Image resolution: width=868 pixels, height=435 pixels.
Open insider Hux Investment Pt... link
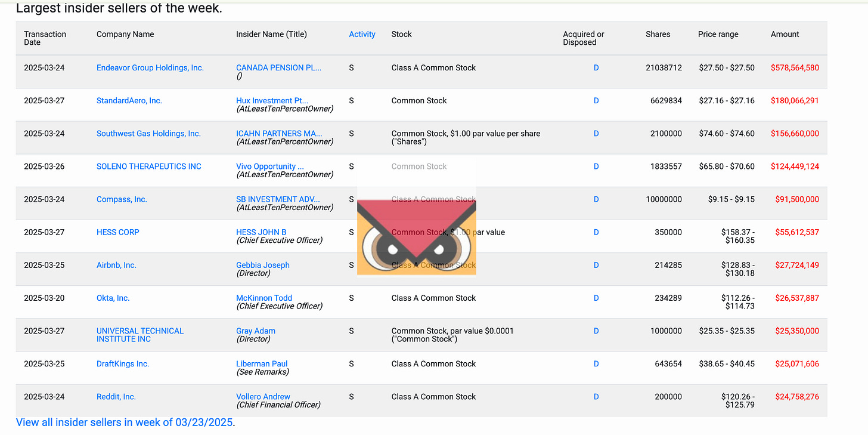[x=272, y=101]
